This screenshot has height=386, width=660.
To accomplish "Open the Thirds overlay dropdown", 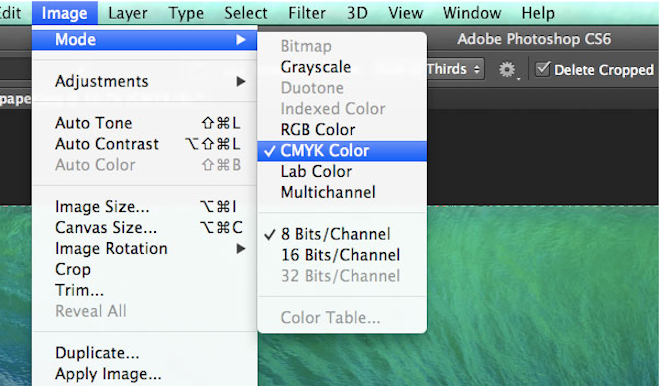I will [455, 69].
